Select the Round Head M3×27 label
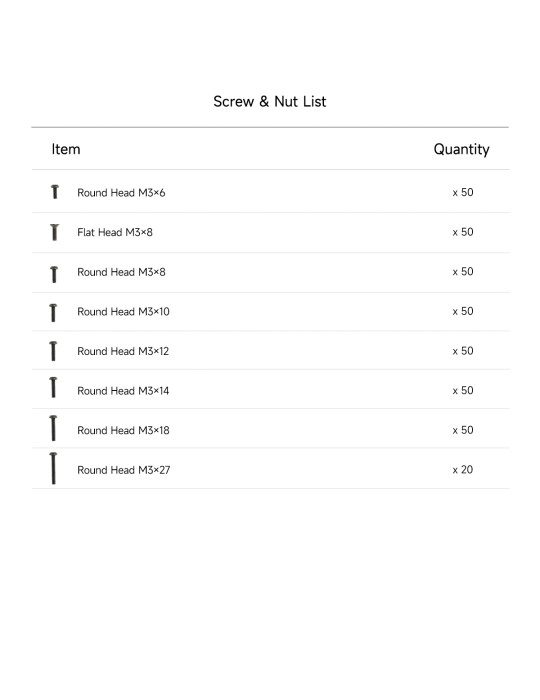The height and width of the screenshot is (700, 540). (124, 470)
